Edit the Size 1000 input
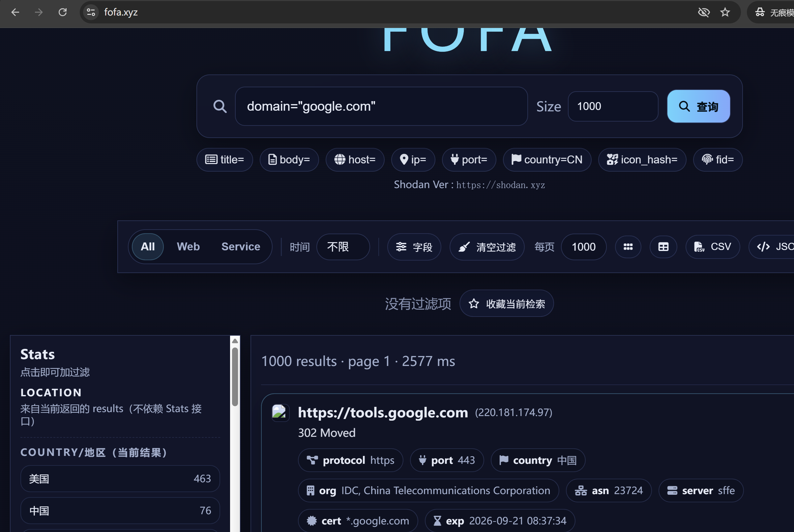The width and height of the screenshot is (794, 532). point(613,106)
